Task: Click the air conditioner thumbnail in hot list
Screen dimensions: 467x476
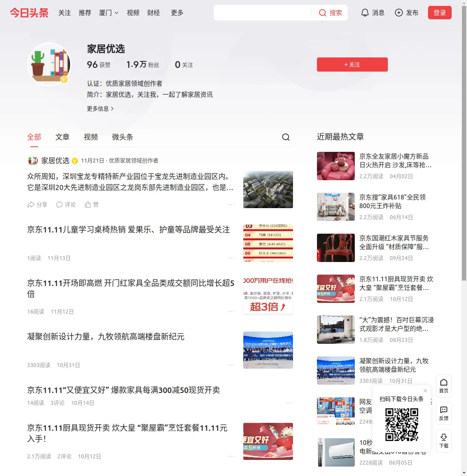Action: [336, 452]
